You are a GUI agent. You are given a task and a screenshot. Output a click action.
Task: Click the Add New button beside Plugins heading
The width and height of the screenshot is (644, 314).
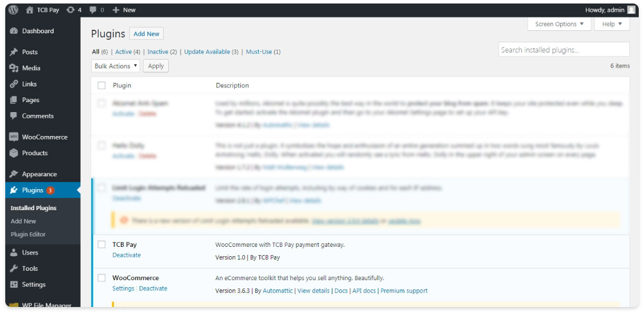click(x=146, y=34)
